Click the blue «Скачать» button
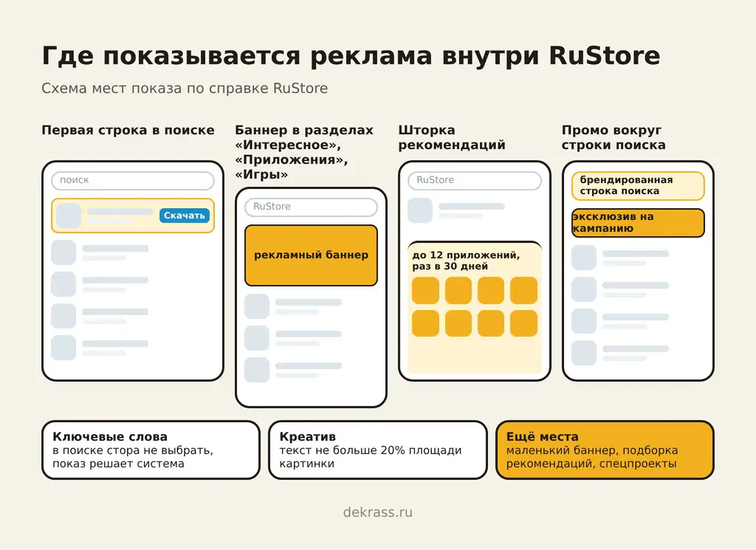Viewport: 756px width, 550px height. tap(184, 216)
